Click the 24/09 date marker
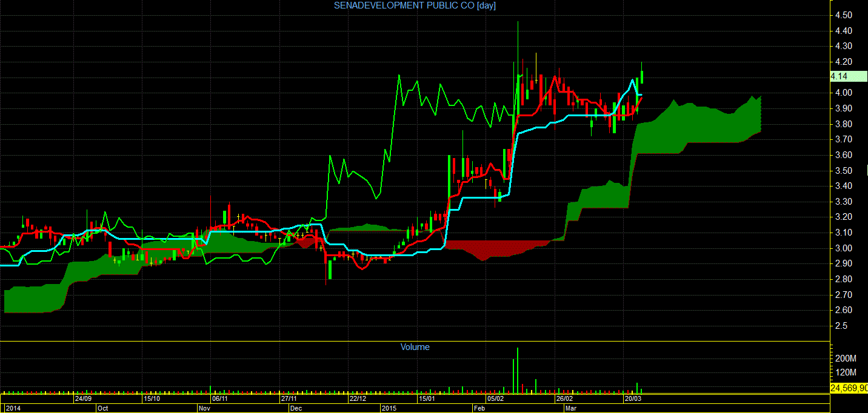Image resolution: width=868 pixels, height=413 pixels. click(83, 399)
